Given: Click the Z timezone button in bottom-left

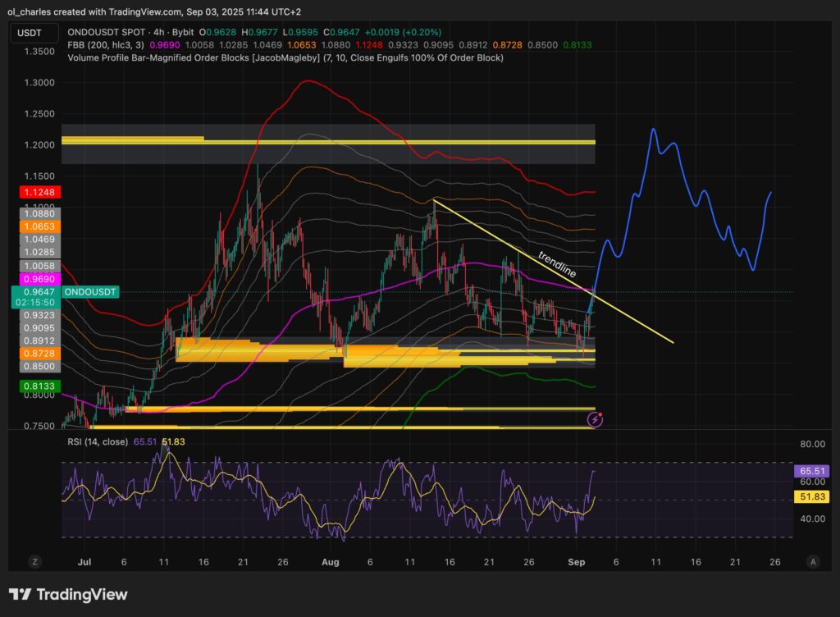Looking at the screenshot, I should pyautogui.click(x=35, y=561).
